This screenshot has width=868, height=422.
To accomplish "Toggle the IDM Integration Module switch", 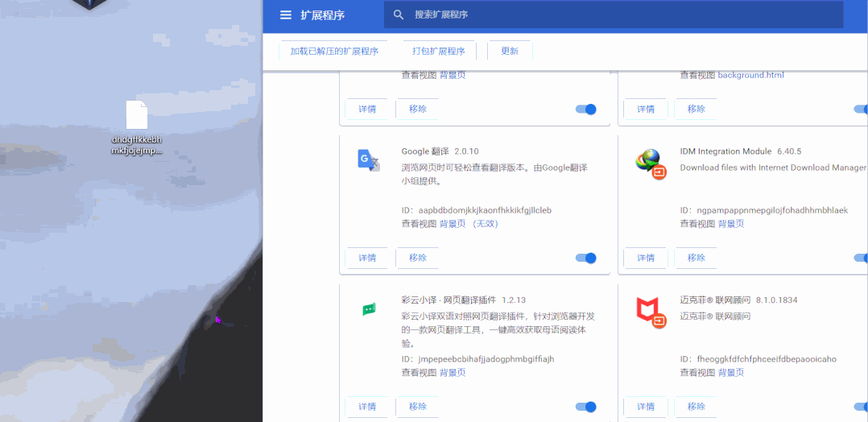I will pyautogui.click(x=862, y=258).
